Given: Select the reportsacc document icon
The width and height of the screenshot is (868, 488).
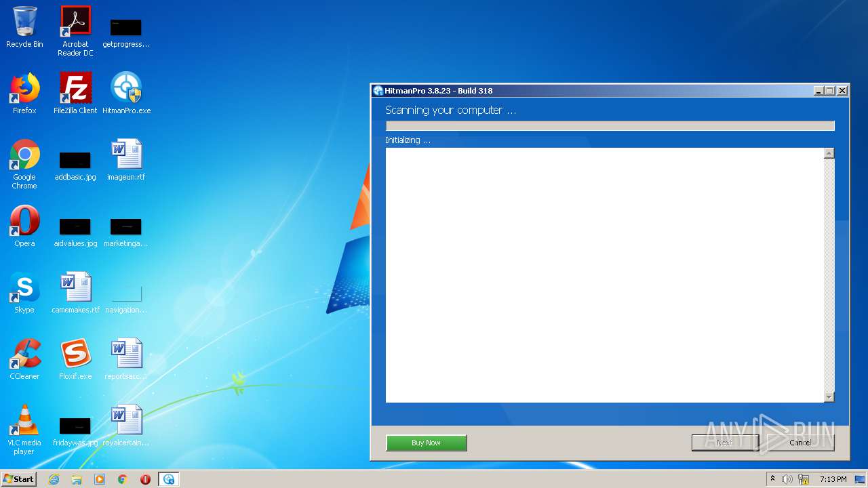Looking at the screenshot, I should tap(126, 359).
